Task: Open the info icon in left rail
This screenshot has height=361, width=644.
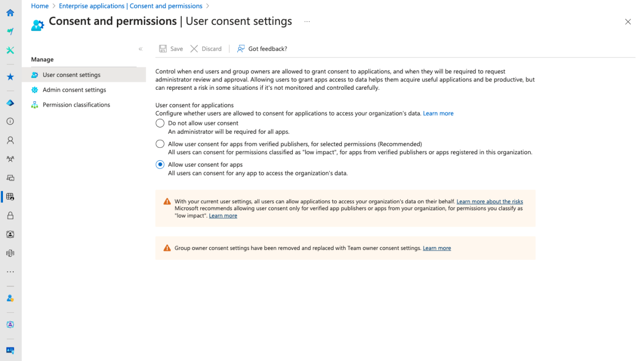Action: coord(10,121)
